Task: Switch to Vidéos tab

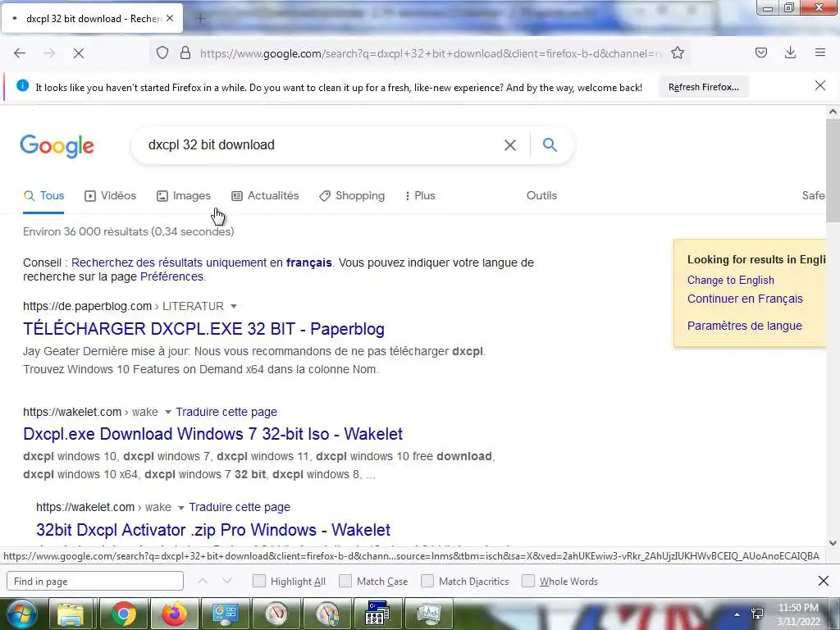Action: click(111, 195)
